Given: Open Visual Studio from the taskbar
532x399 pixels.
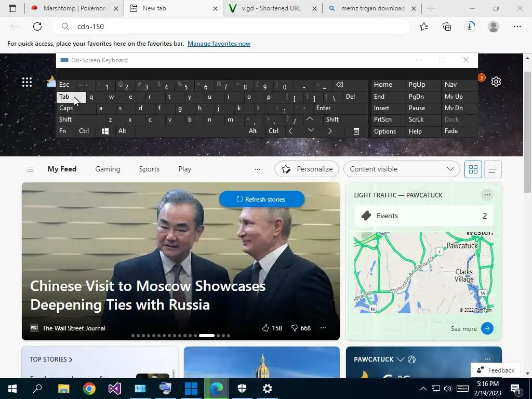Looking at the screenshot, I should (115, 389).
